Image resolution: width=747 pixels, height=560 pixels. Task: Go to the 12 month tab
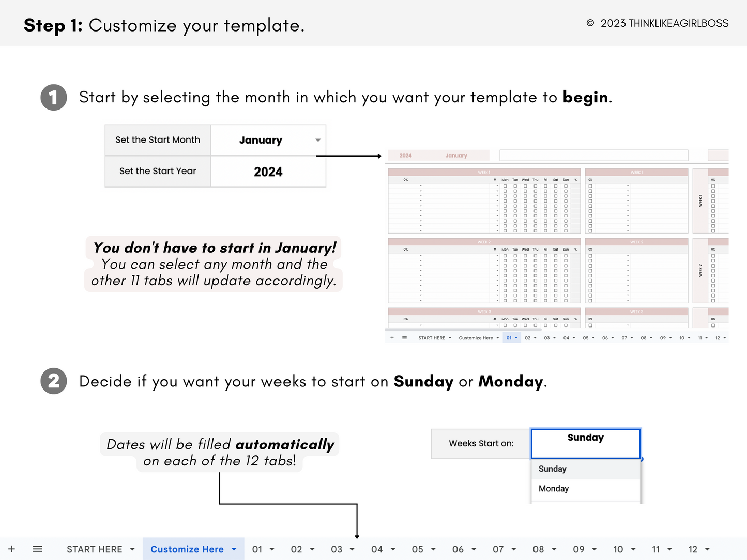click(693, 549)
